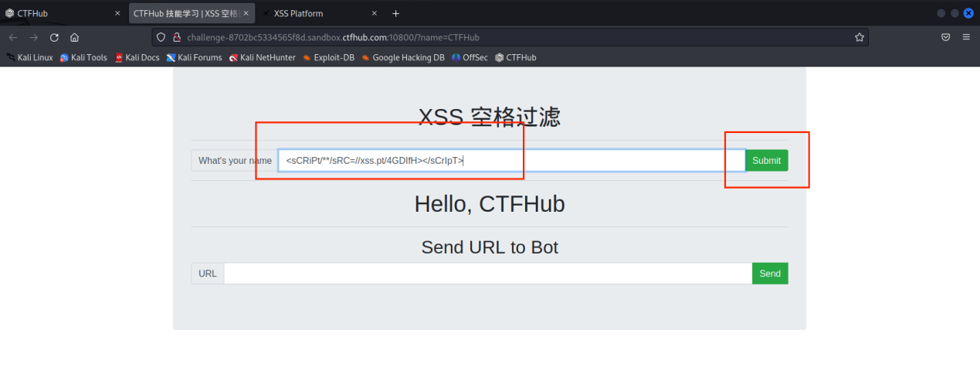Open Kali Linux bookmark
980x371 pixels.
pos(29,57)
